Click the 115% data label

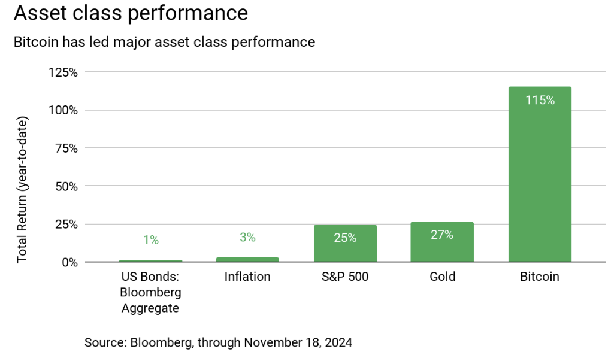coord(540,101)
